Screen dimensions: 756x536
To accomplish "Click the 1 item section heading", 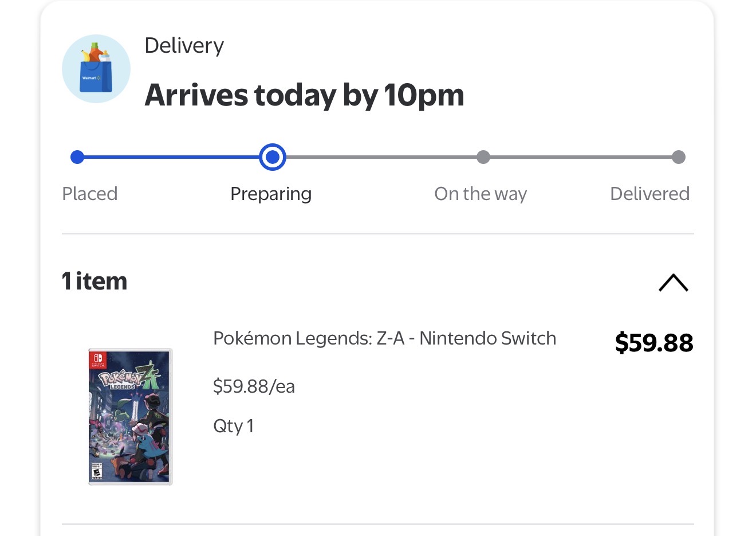I will point(94,281).
